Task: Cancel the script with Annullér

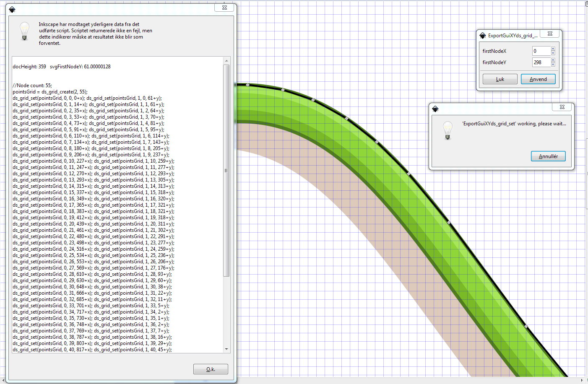Action: click(548, 156)
